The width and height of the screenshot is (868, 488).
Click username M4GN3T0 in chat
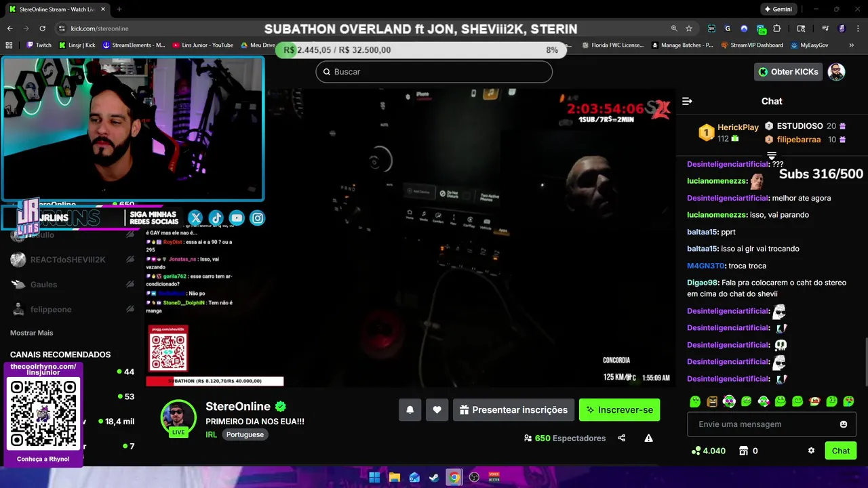click(x=706, y=266)
